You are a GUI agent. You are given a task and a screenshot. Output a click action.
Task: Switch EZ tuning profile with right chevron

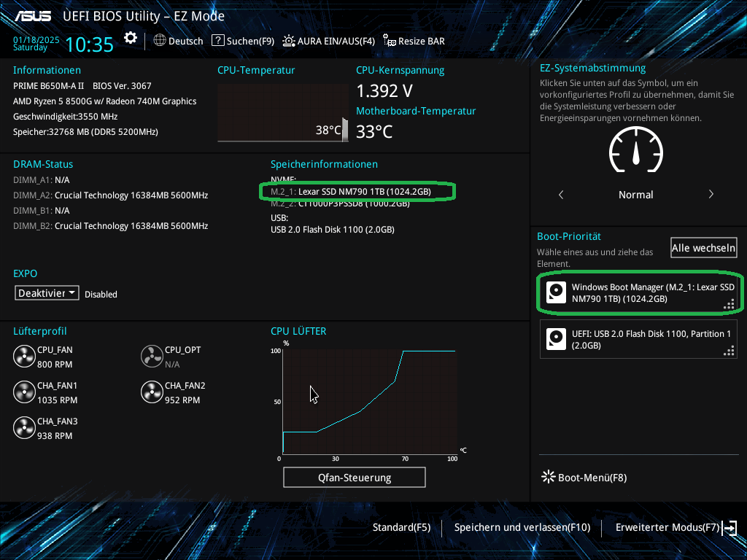(x=711, y=194)
